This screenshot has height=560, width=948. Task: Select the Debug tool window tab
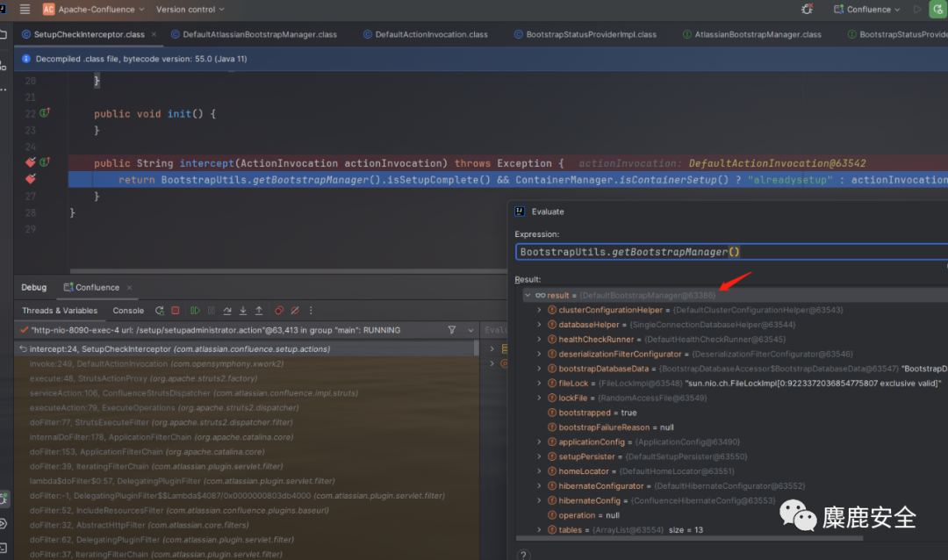click(x=34, y=287)
